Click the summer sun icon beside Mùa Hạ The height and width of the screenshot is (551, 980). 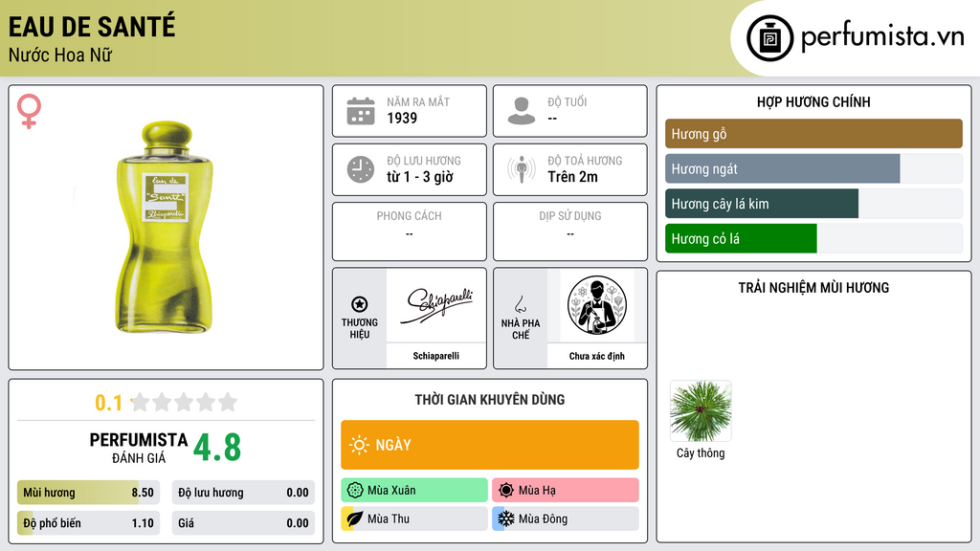click(506, 491)
